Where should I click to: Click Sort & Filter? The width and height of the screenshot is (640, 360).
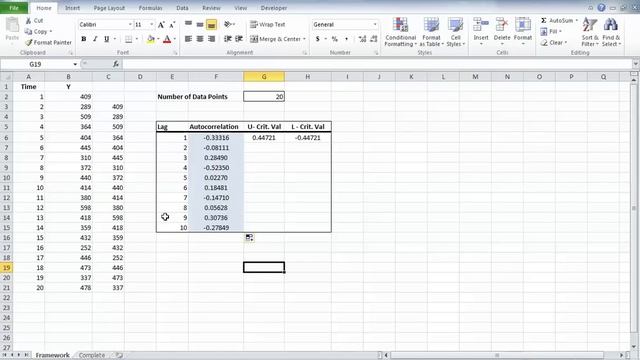(x=589, y=32)
